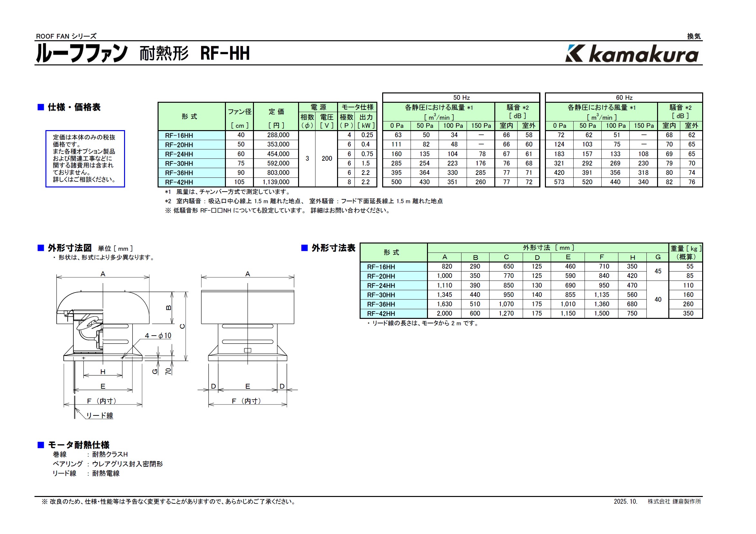Click RF-24HH in dimensions table
The height and width of the screenshot is (534, 756).
tap(381, 286)
